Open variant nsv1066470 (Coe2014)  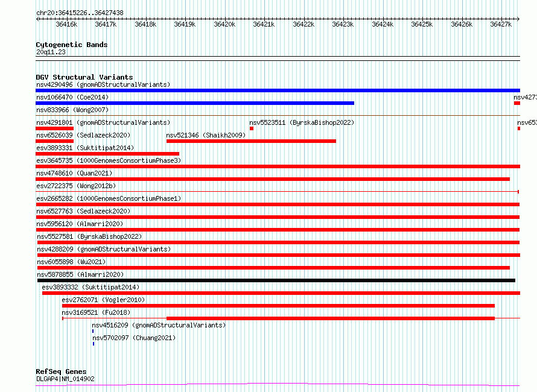click(72, 97)
